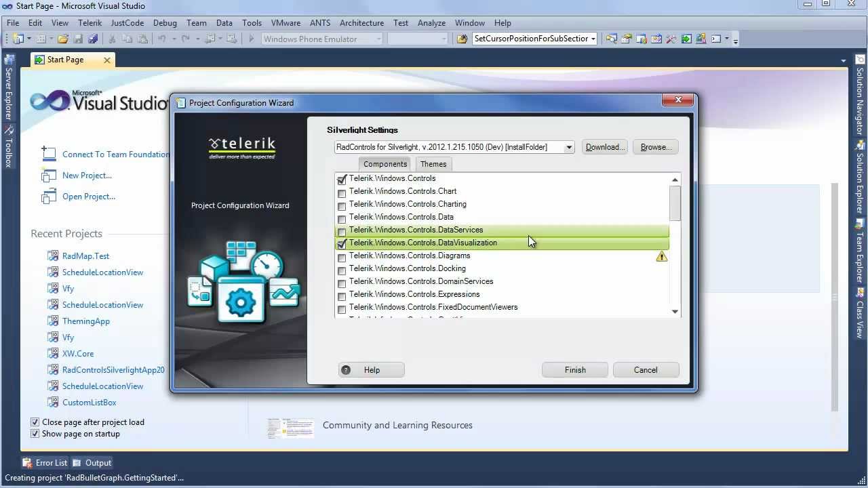Screen dimensions: 868x488
Task: Open the File menu
Action: tap(13, 22)
